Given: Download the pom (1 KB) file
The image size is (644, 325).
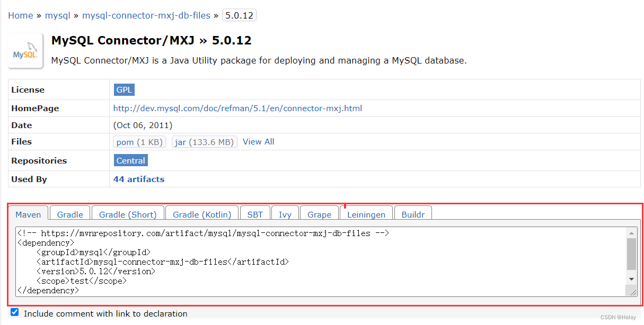Looking at the screenshot, I should coord(140,142).
